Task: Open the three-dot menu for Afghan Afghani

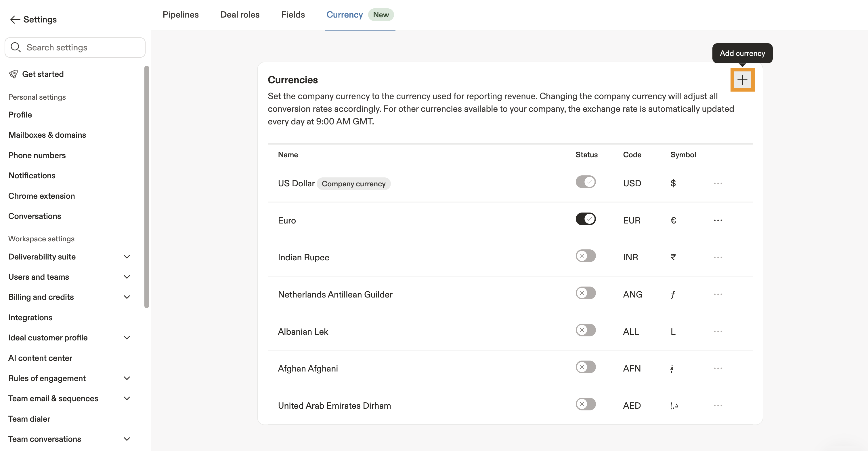Action: tap(718, 368)
